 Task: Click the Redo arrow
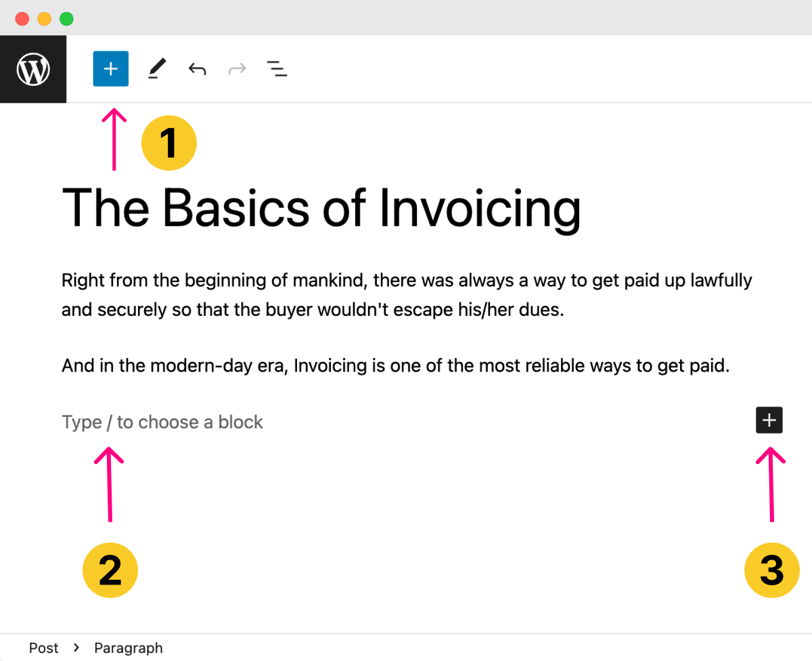[237, 68]
